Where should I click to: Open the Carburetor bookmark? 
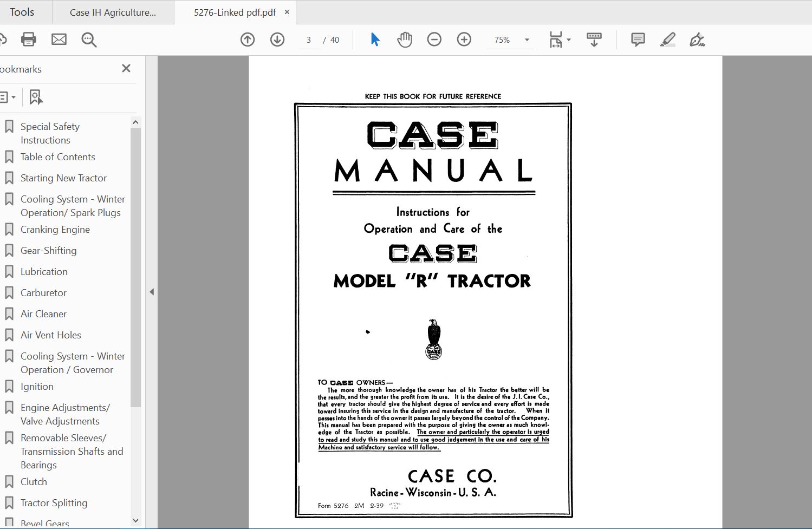click(x=43, y=293)
